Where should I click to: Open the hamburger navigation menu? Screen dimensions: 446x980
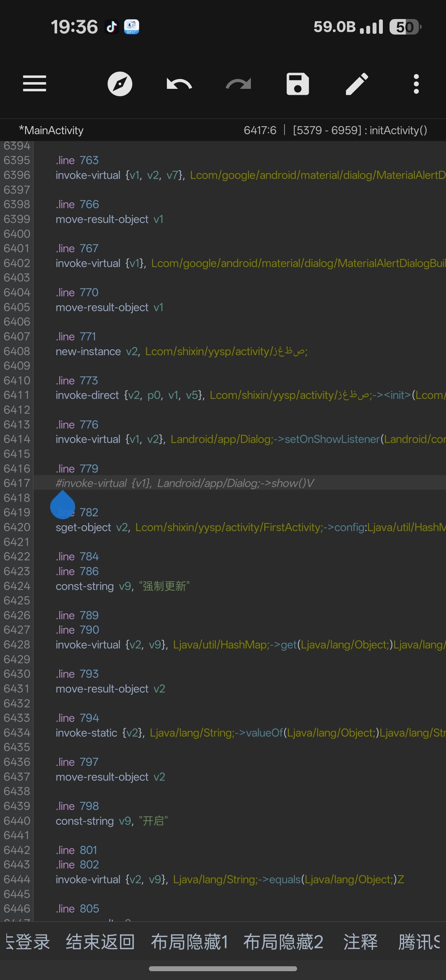pos(34,84)
